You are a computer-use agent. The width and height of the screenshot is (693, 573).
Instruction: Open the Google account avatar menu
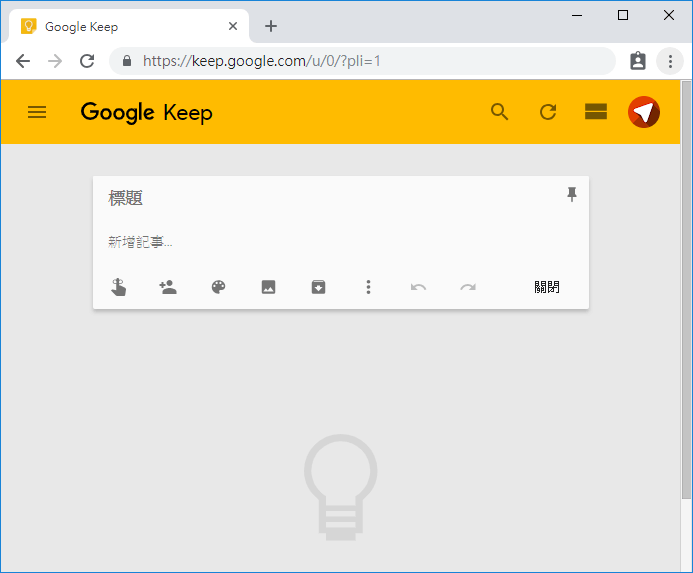(x=644, y=112)
